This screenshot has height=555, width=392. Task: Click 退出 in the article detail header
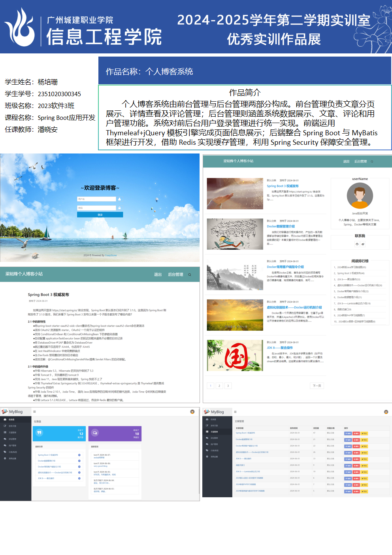158,275
